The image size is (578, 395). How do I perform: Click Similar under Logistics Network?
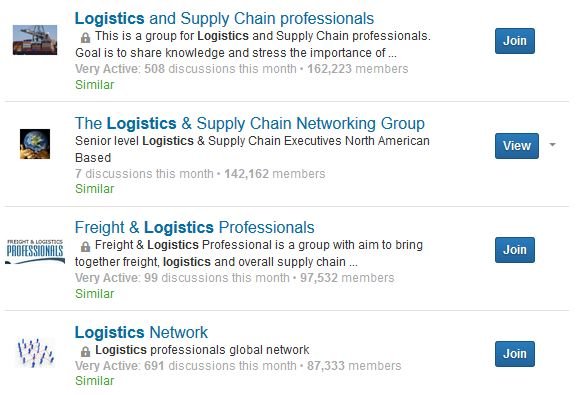94,381
